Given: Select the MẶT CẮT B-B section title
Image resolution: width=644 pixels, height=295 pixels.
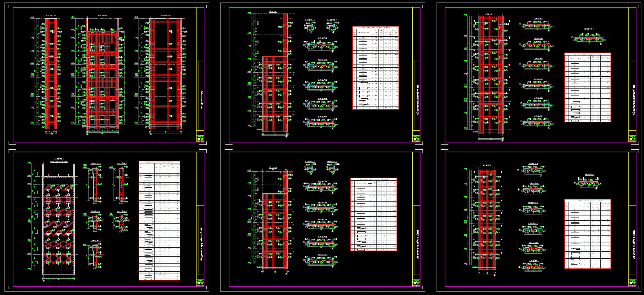Looking at the screenshot, I should (95, 212).
